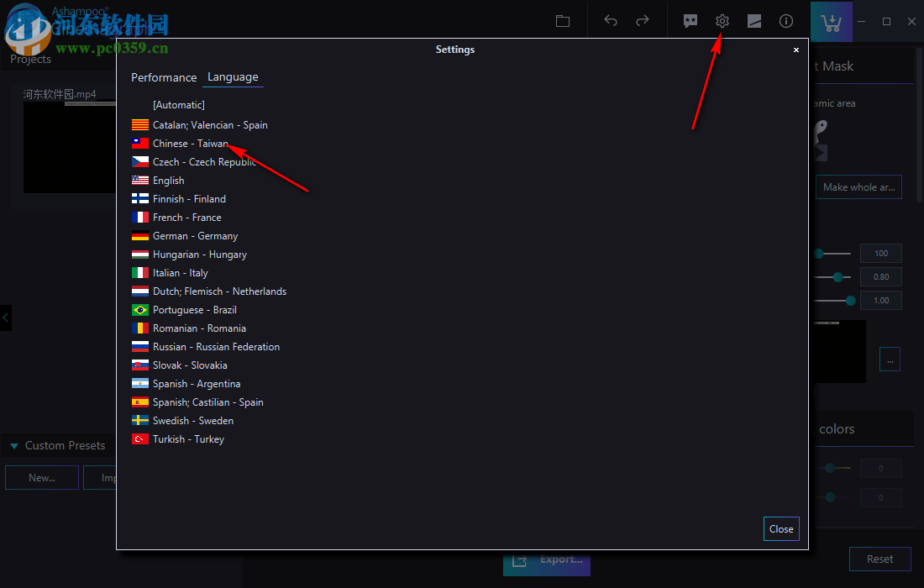Image resolution: width=924 pixels, height=588 pixels.
Task: Click the value field showing 0.80
Action: tap(881, 277)
